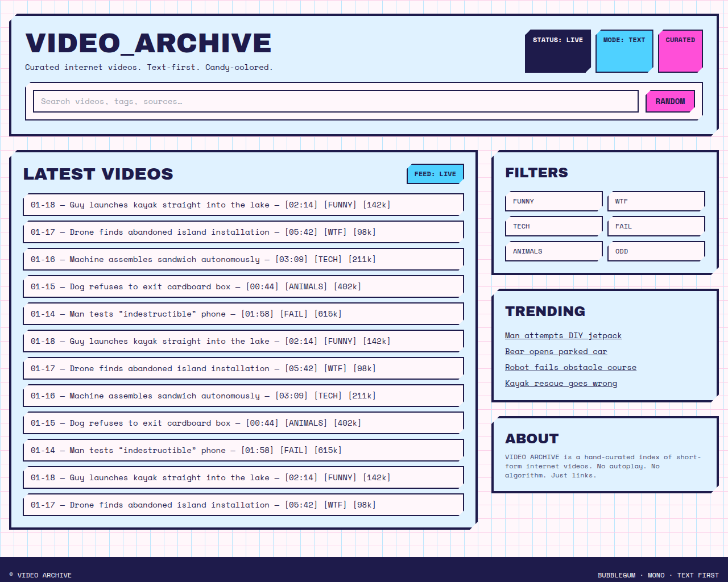The width and height of the screenshot is (728, 582).
Task: Enable the FUNNY filter
Action: 553,201
